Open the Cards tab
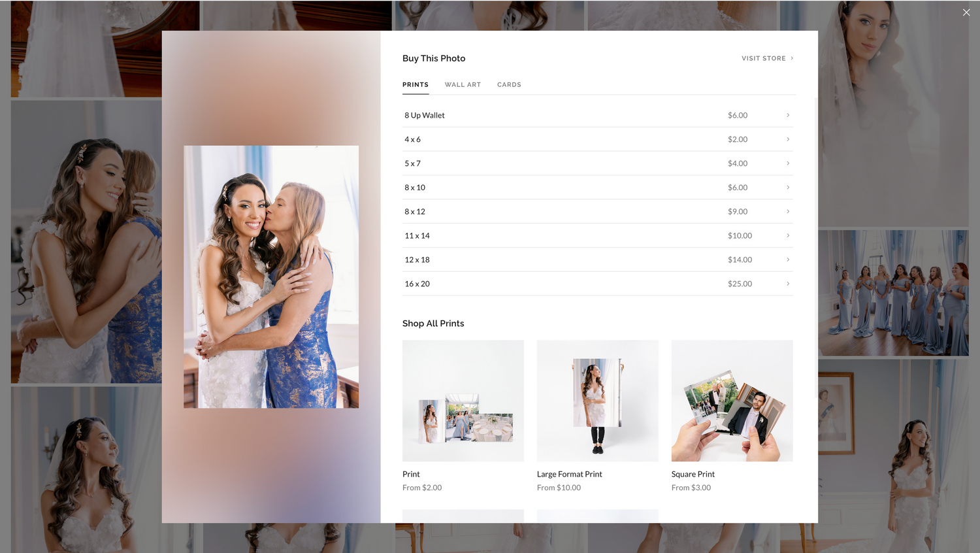980x553 pixels. [509, 85]
